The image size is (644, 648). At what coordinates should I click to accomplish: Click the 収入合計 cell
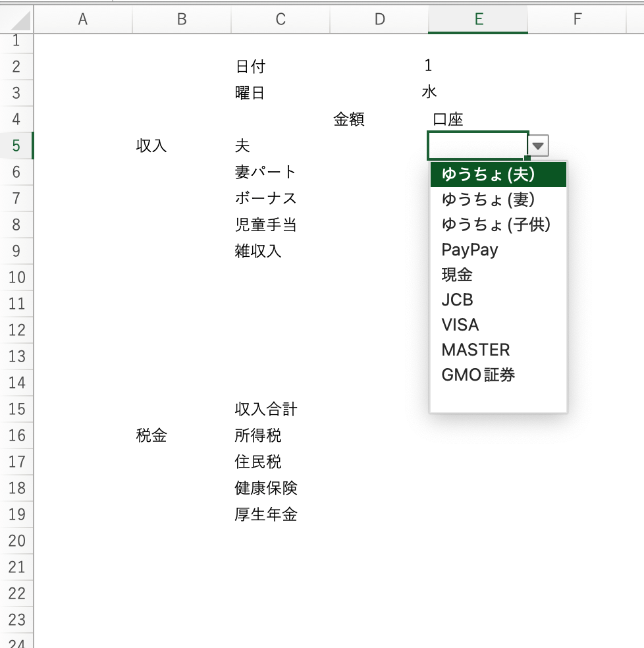click(x=266, y=409)
